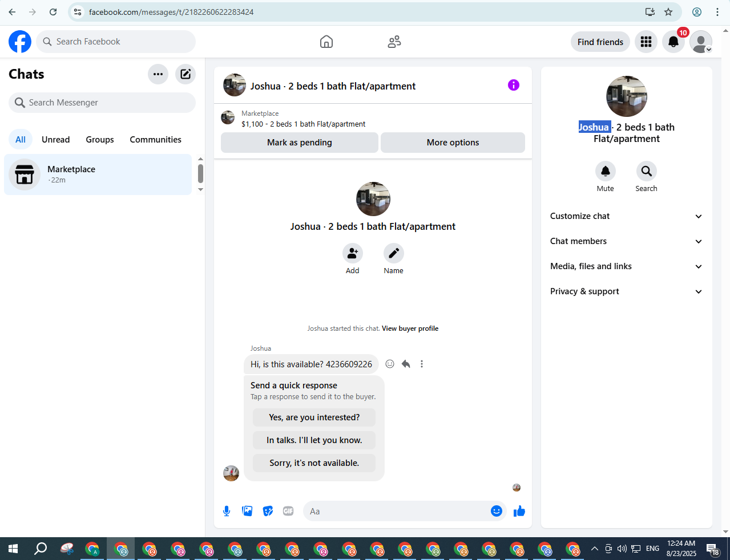730x560 pixels.
Task: Expand Privacy & support section
Action: pos(627,291)
